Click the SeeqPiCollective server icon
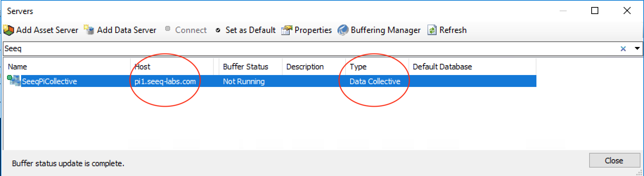 (14, 81)
